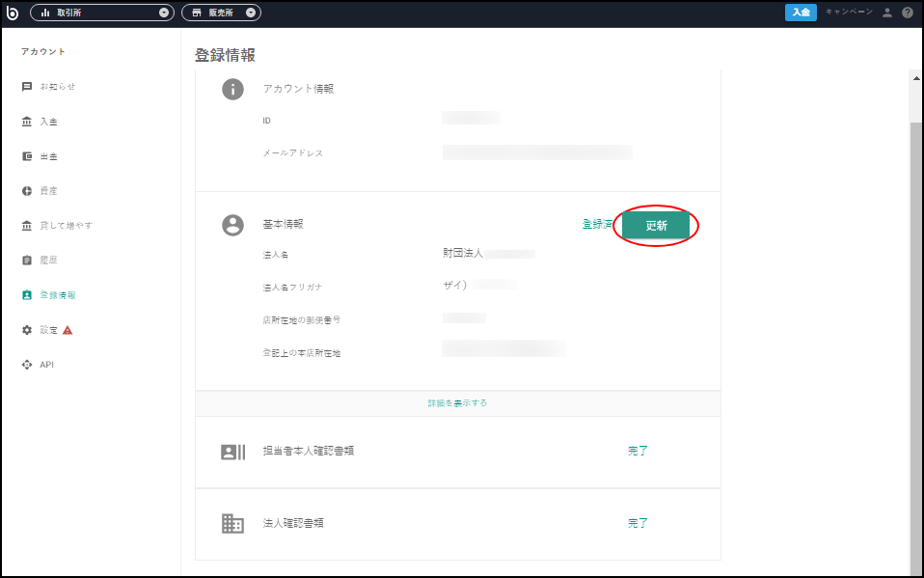The width and height of the screenshot is (924, 578).
Task: Click the scrollbar up arrow
Action: point(916,78)
